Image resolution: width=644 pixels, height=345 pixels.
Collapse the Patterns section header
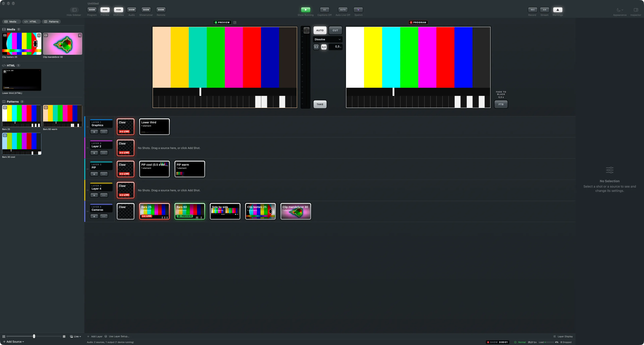[x=13, y=102]
